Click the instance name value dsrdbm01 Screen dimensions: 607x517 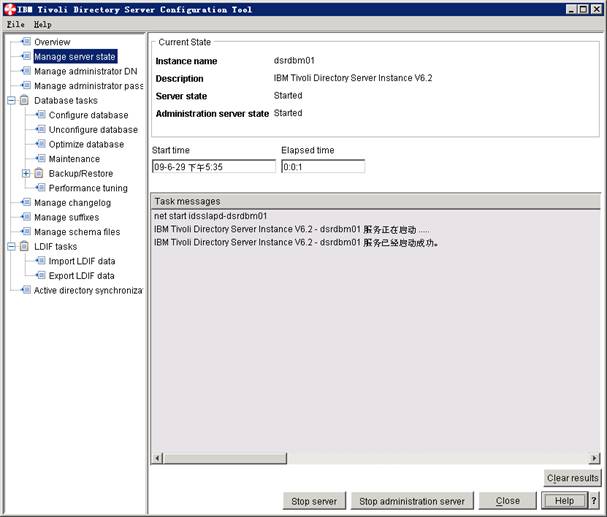click(x=294, y=60)
